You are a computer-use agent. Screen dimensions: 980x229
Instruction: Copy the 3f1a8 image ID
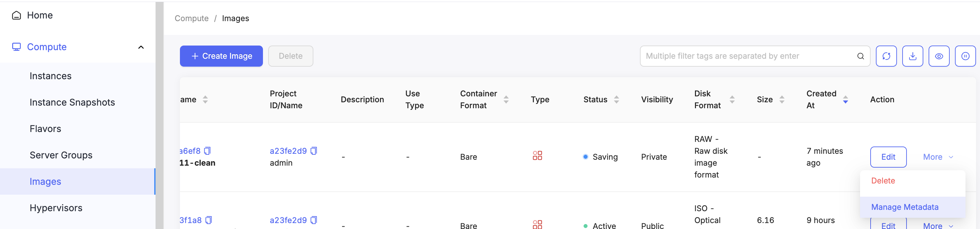click(x=209, y=220)
